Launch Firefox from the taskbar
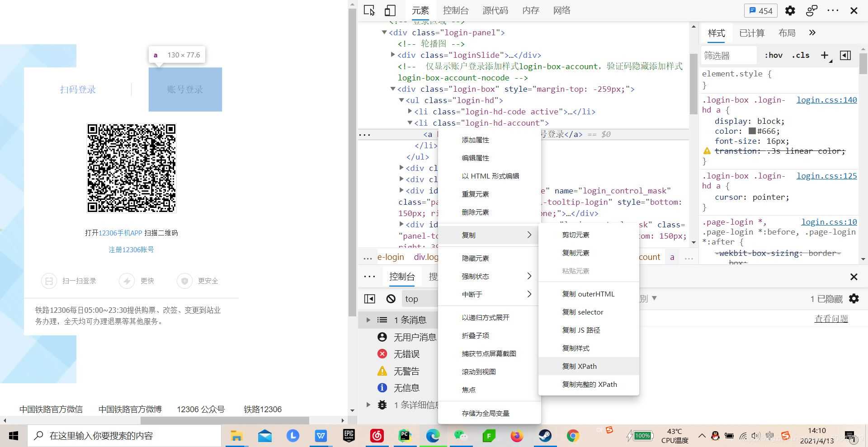This screenshot has width=868, height=447. coord(517,435)
